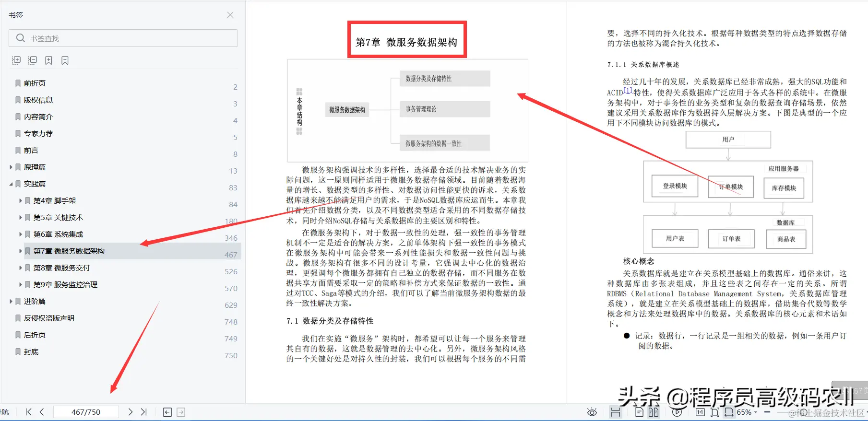Open the 前言 bookmark
Image resolution: width=868 pixels, height=421 pixels.
[x=31, y=150]
